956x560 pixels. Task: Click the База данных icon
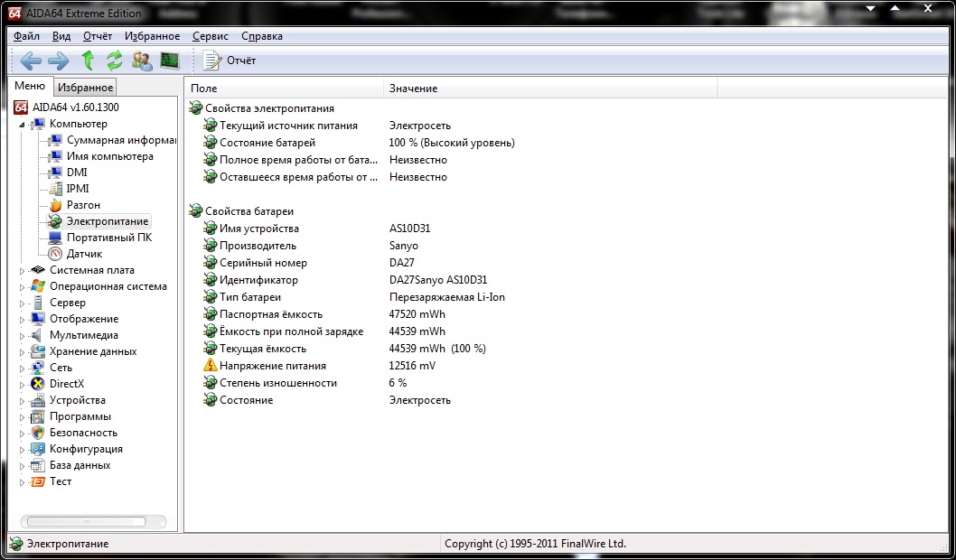click(x=38, y=465)
